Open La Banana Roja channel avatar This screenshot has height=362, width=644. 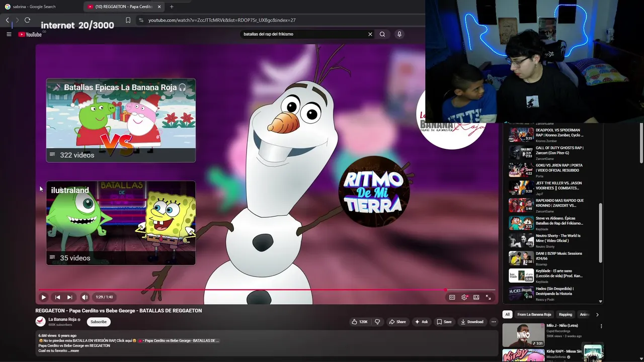[40, 321]
